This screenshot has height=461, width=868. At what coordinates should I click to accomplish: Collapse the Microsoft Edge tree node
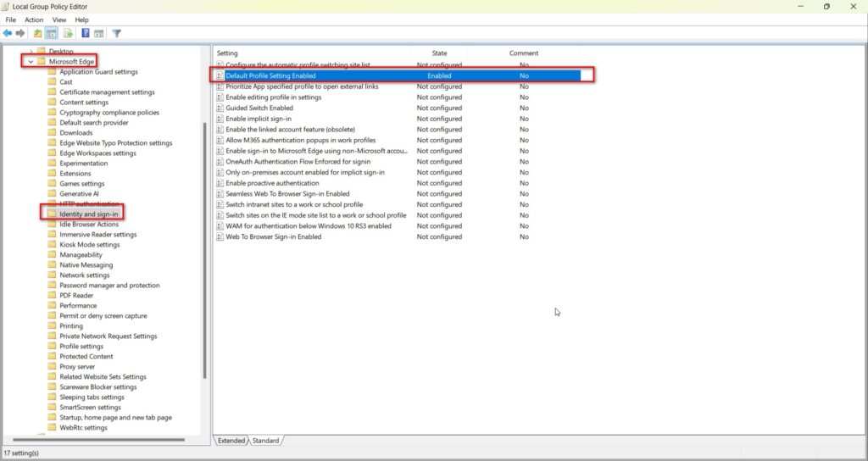[x=31, y=62]
